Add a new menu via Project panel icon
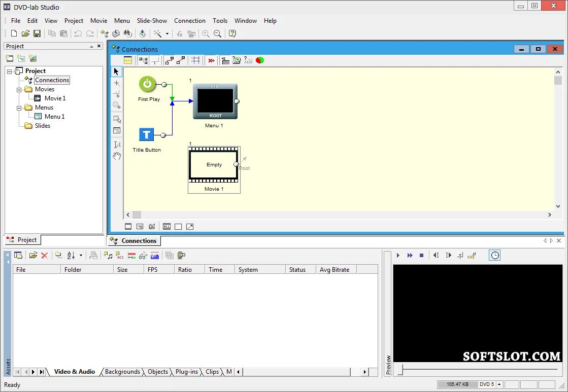 tap(21, 58)
